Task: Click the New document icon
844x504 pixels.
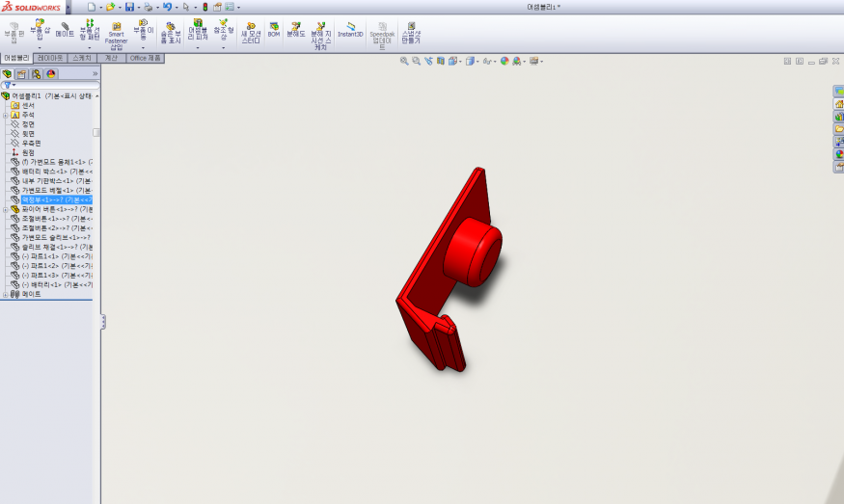Action: pos(92,7)
